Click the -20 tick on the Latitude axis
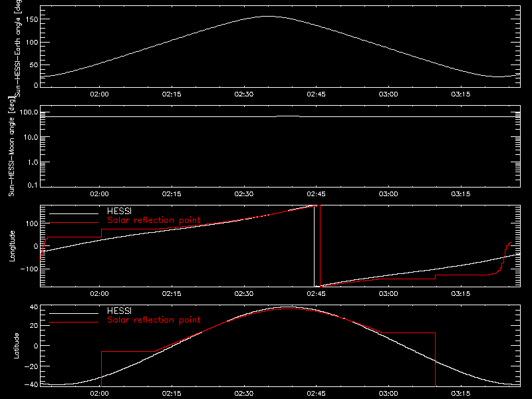 (x=31, y=366)
